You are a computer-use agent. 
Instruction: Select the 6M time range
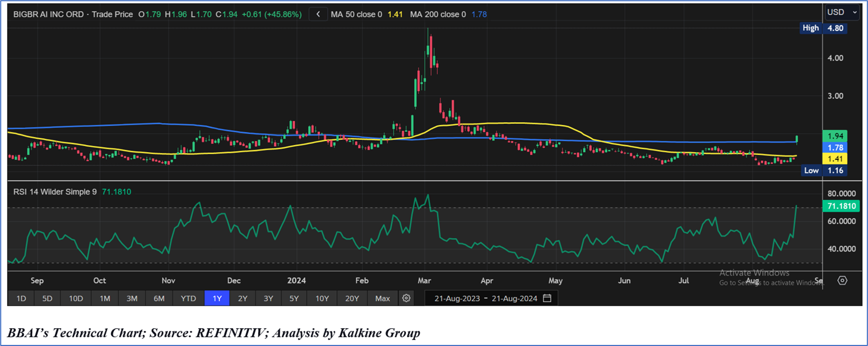[x=159, y=298]
